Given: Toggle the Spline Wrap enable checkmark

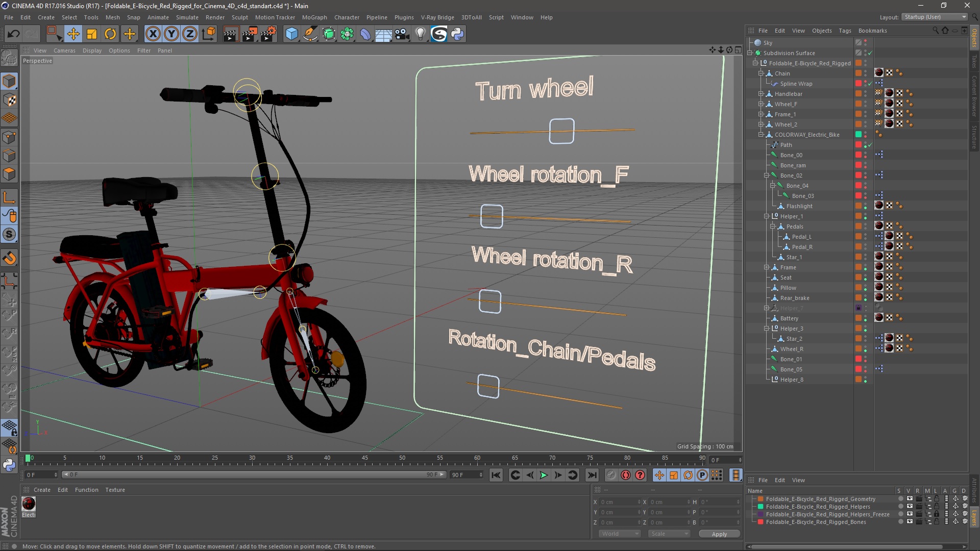Looking at the screenshot, I should tap(870, 84).
